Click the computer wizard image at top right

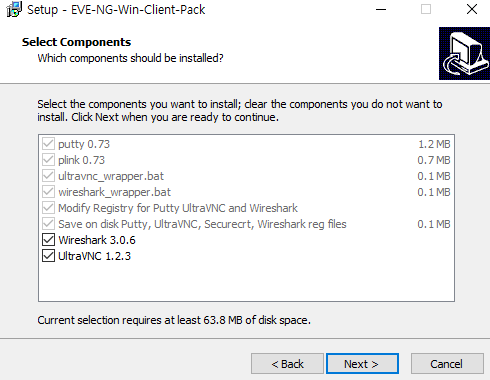[464, 53]
